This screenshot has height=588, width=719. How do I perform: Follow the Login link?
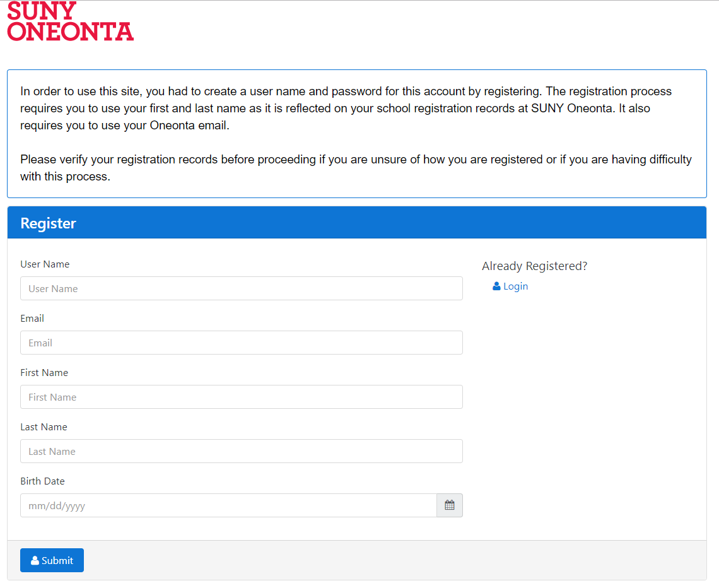click(510, 286)
